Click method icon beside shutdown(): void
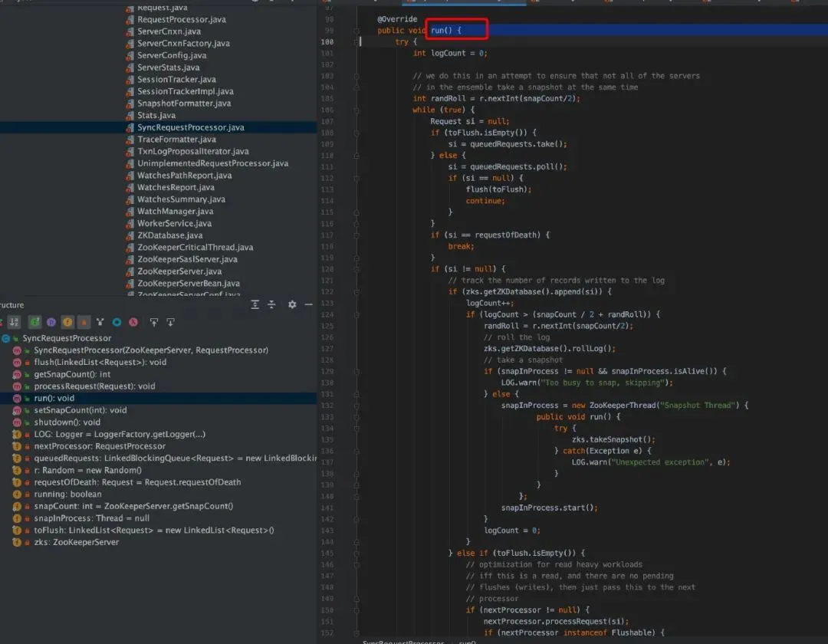The image size is (828, 644). click(17, 422)
